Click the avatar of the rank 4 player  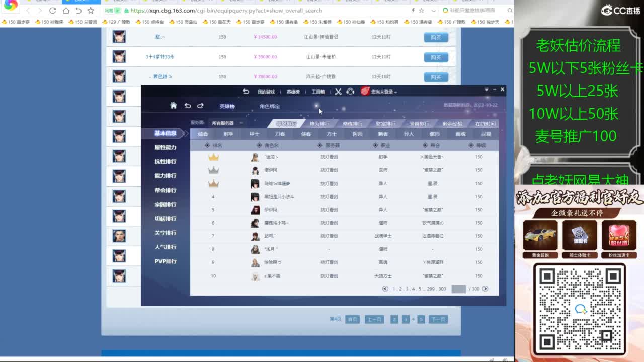click(x=255, y=197)
